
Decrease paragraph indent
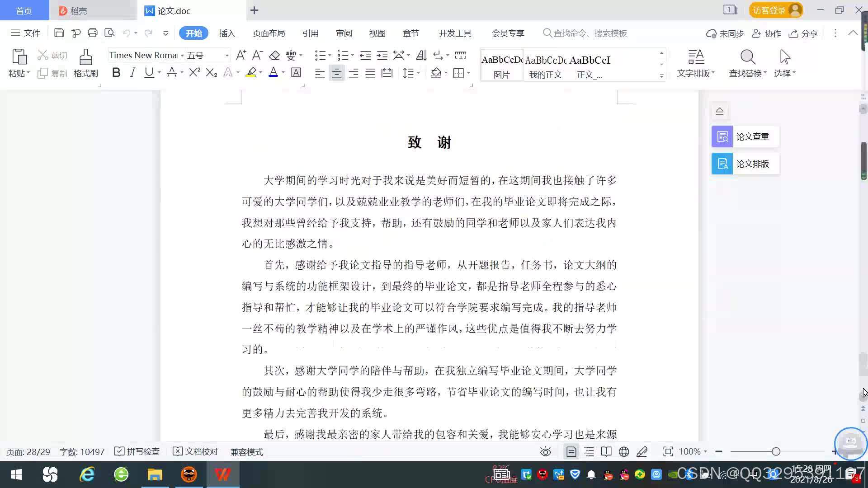[365, 55]
